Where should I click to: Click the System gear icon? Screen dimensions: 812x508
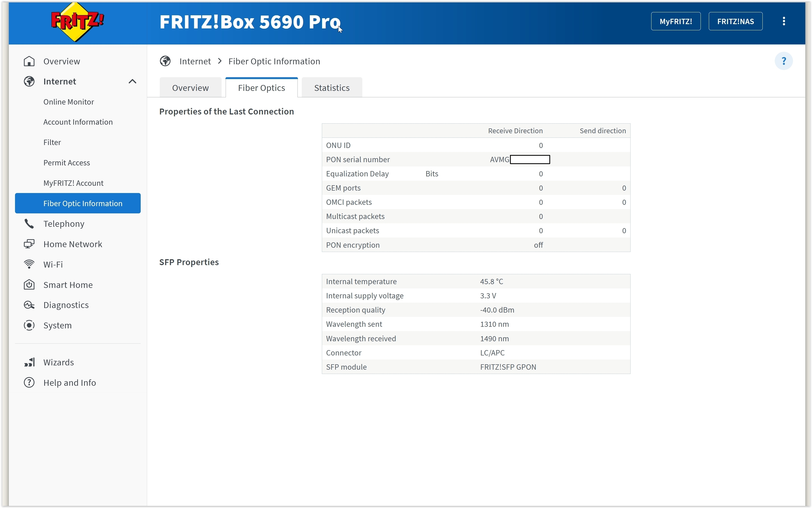(29, 325)
